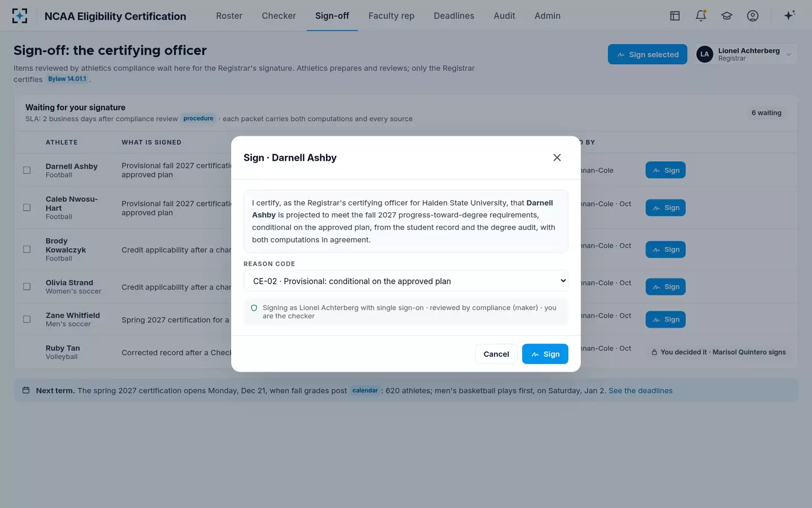The height and width of the screenshot is (508, 812).
Task: Open the user profile circle icon
Action: (753, 16)
